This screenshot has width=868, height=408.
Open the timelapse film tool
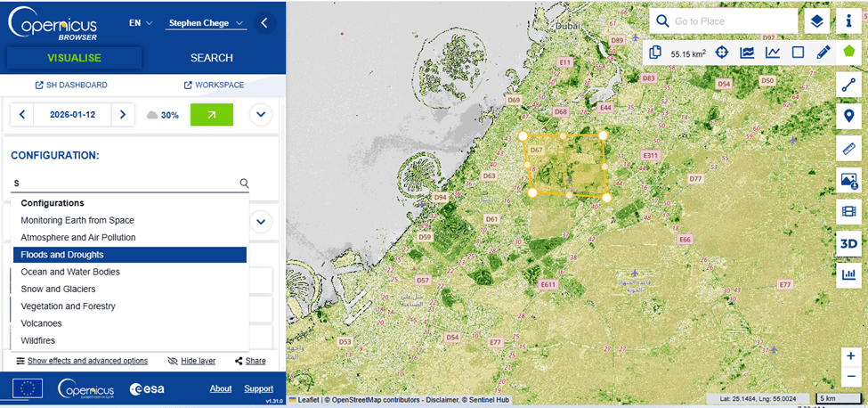click(848, 211)
